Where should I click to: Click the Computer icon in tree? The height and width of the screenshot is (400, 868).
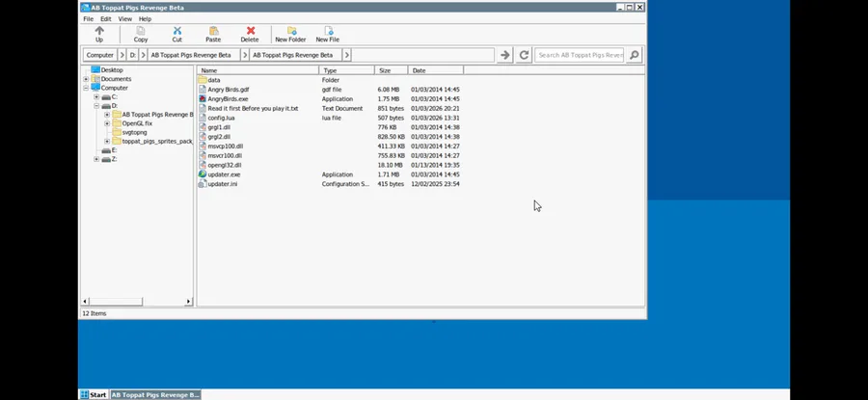(x=95, y=88)
